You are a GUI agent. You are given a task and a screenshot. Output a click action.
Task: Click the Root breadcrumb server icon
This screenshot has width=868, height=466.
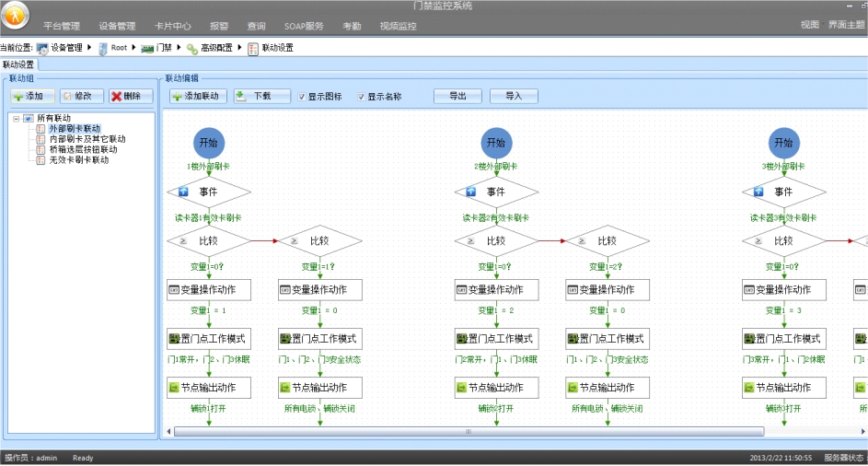pos(103,49)
